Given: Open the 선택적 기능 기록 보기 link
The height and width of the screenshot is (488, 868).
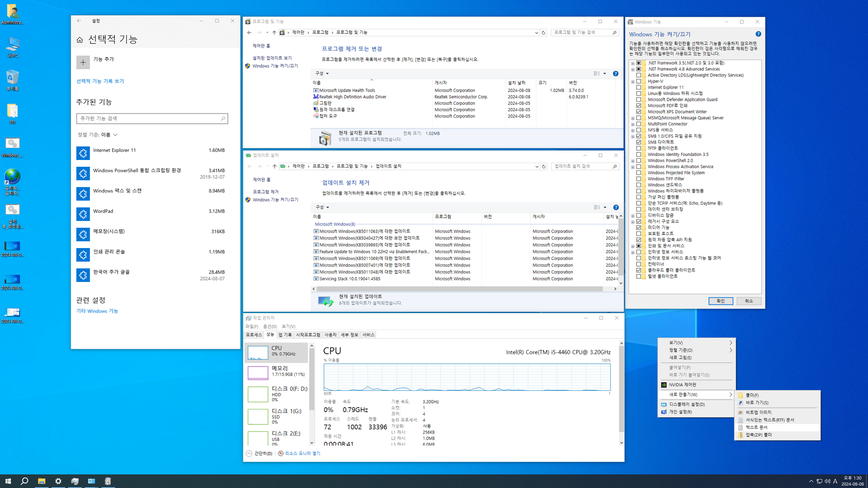Looking at the screenshot, I should [x=100, y=81].
